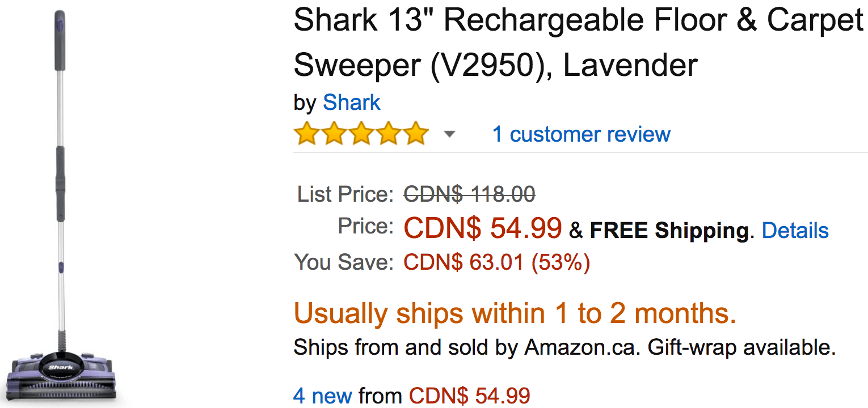Click the last gold rating star
This screenshot has height=408, width=868.
tap(415, 134)
